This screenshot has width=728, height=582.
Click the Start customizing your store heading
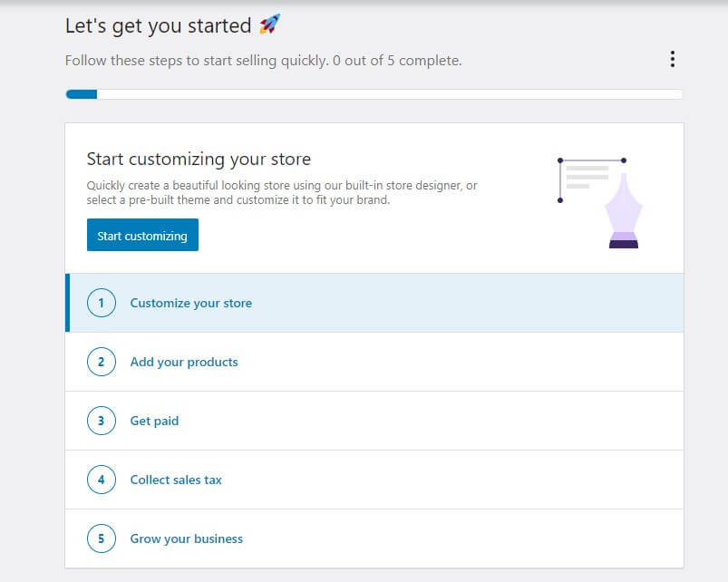pos(199,159)
